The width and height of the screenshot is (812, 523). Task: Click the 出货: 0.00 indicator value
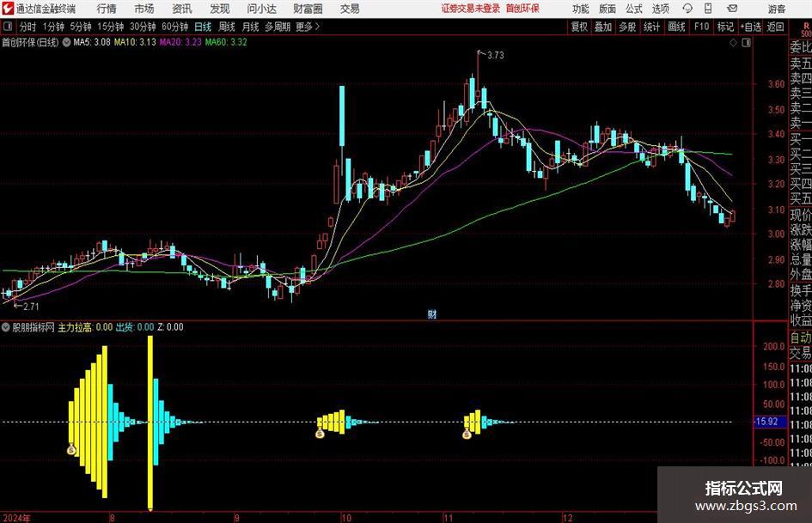[135, 327]
